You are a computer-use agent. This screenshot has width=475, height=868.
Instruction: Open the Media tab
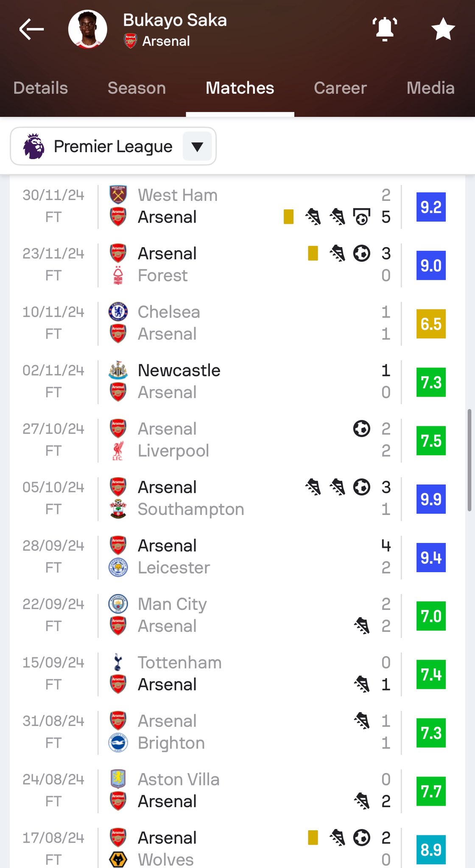(x=430, y=88)
